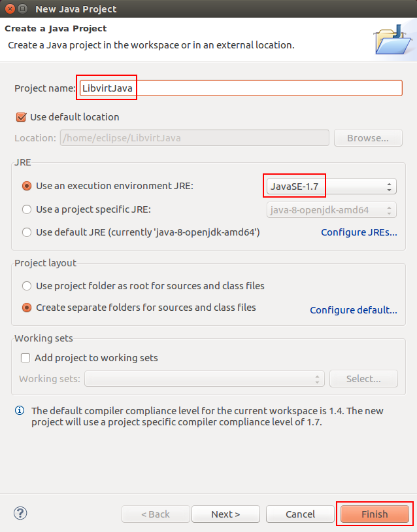Go to next page with Next button
Viewport: 417px width, 532px height.
(x=225, y=514)
